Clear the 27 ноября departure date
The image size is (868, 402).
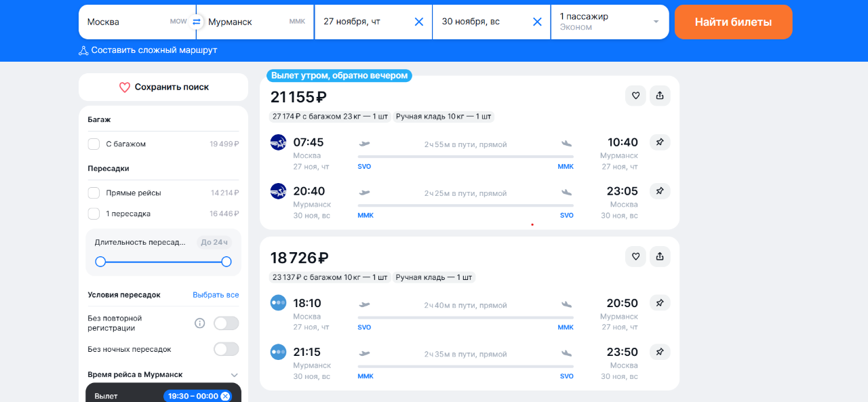click(419, 22)
